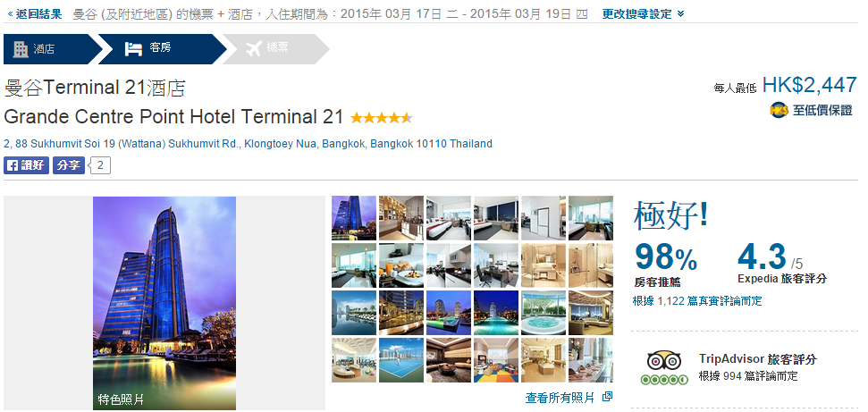Select the 酒店 step tab

[x=53, y=49]
